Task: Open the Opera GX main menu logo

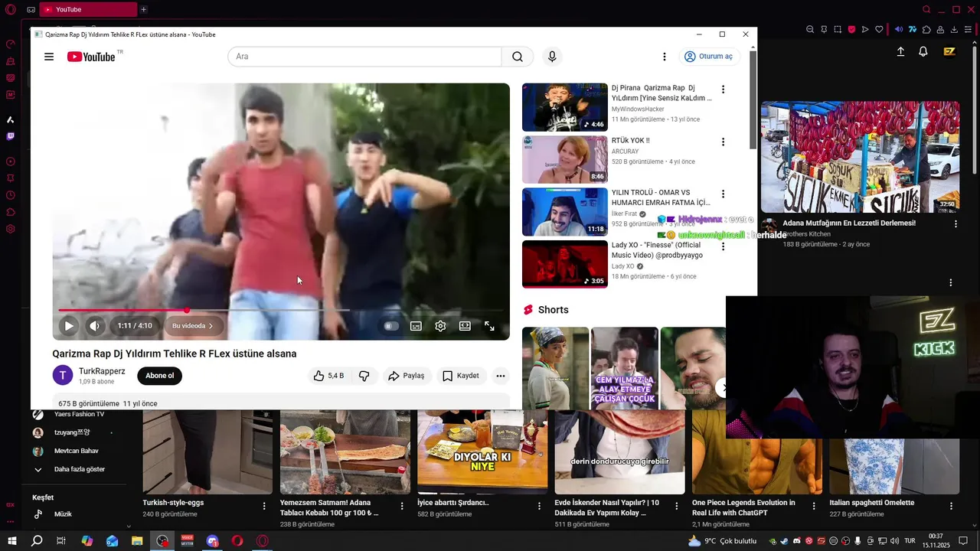Action: (x=11, y=9)
